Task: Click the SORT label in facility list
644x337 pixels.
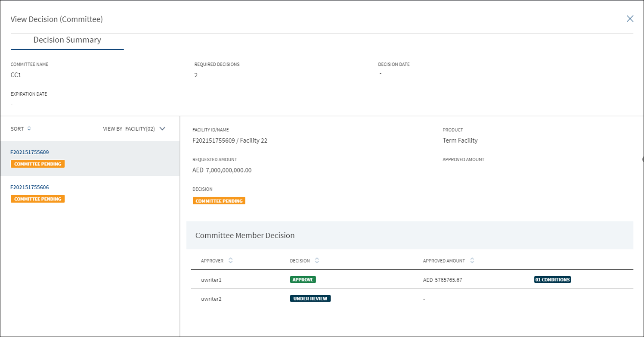Action: (x=17, y=128)
